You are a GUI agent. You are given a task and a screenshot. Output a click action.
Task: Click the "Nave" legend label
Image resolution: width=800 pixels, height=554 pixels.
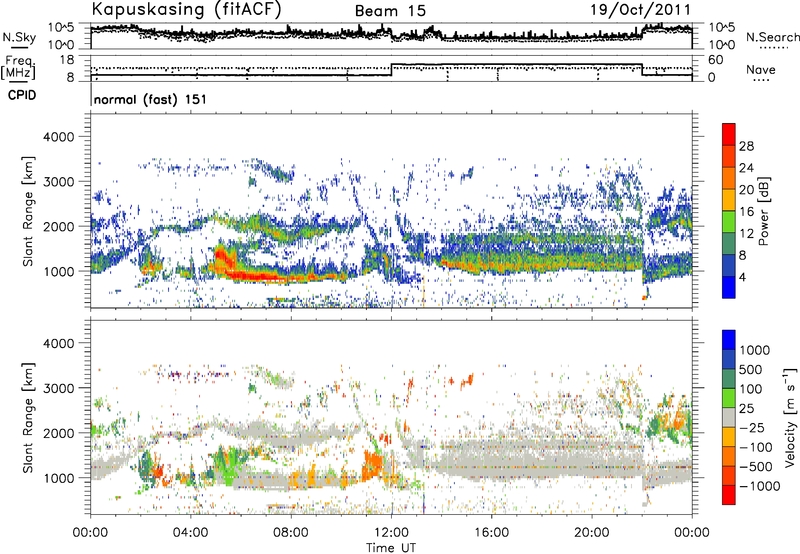pyautogui.click(x=760, y=69)
